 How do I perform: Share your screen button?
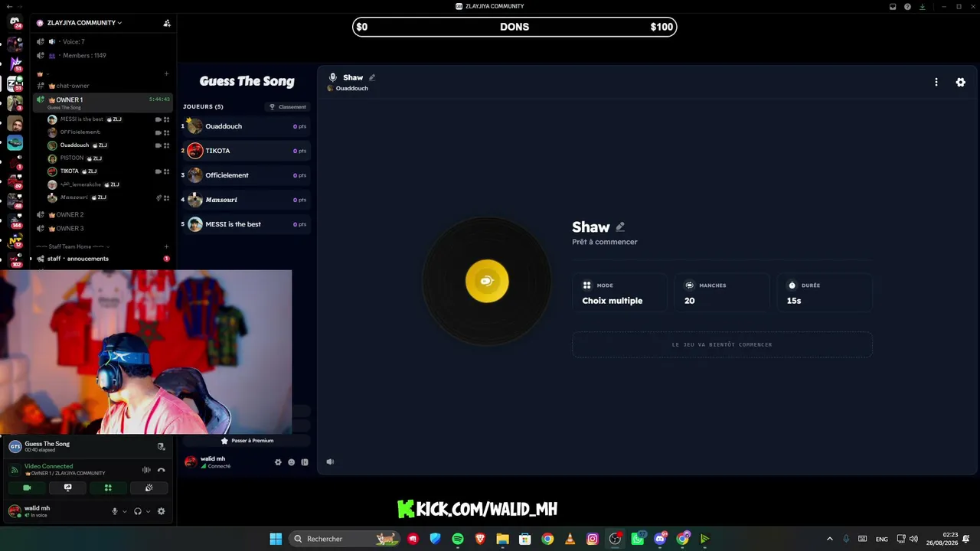click(67, 487)
